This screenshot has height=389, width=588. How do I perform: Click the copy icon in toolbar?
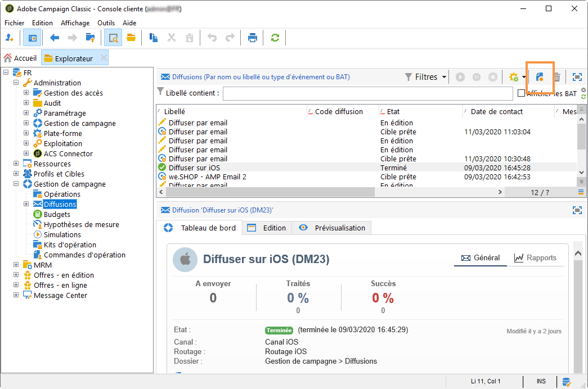[154, 38]
